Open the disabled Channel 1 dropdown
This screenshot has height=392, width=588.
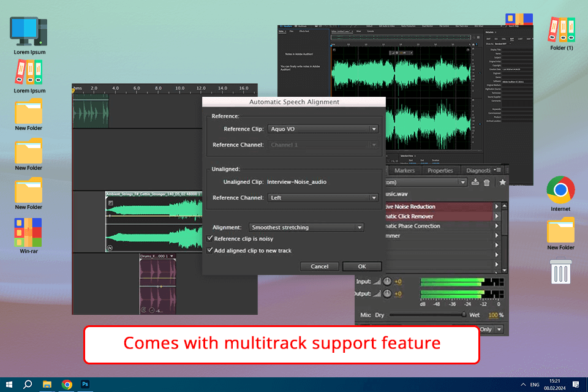point(323,145)
